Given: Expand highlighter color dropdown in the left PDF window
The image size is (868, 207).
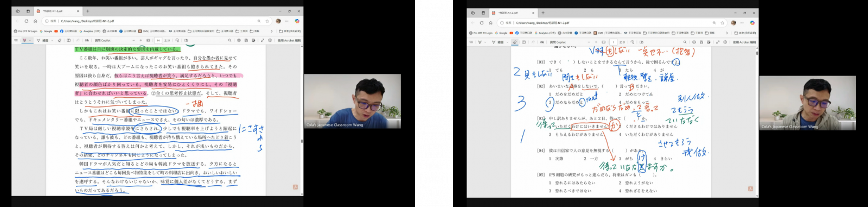Looking at the screenshot, I should (30, 40).
